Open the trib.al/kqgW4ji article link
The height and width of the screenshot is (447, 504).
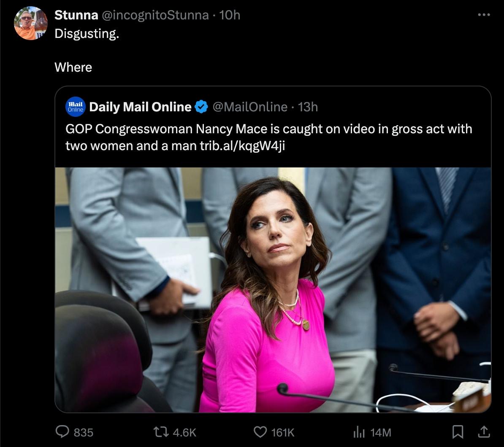tap(242, 145)
